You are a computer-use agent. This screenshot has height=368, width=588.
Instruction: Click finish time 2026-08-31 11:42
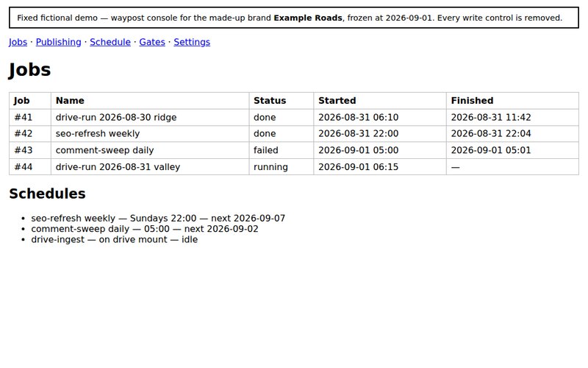pos(491,118)
